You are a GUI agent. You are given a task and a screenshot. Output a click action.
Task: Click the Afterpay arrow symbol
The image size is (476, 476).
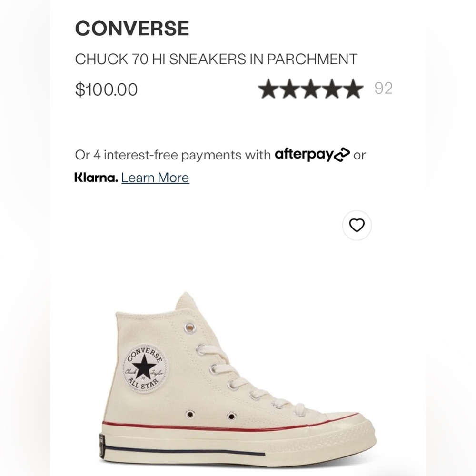pos(341,154)
